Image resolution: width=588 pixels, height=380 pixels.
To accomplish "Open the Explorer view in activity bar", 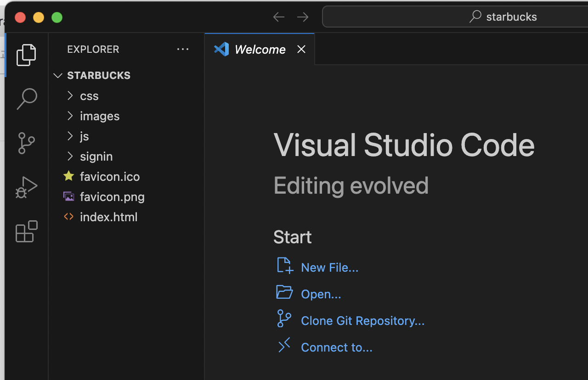I will [26, 55].
